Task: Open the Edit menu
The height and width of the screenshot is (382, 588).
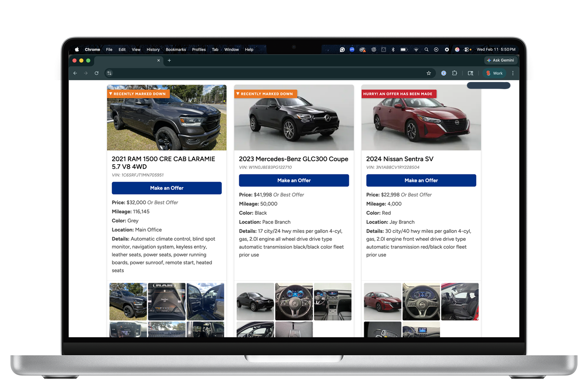Action: click(122, 50)
